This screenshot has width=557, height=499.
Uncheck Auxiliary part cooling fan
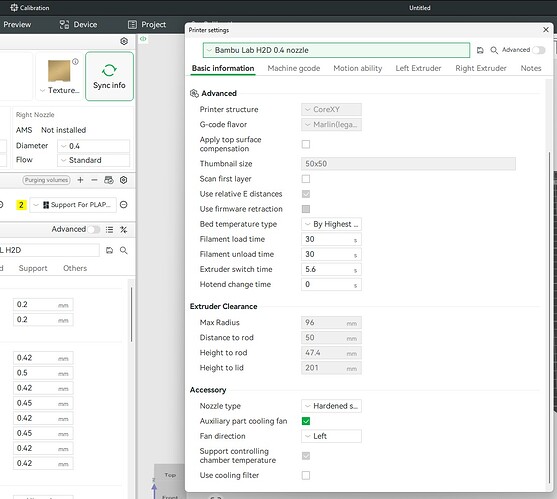pos(306,421)
